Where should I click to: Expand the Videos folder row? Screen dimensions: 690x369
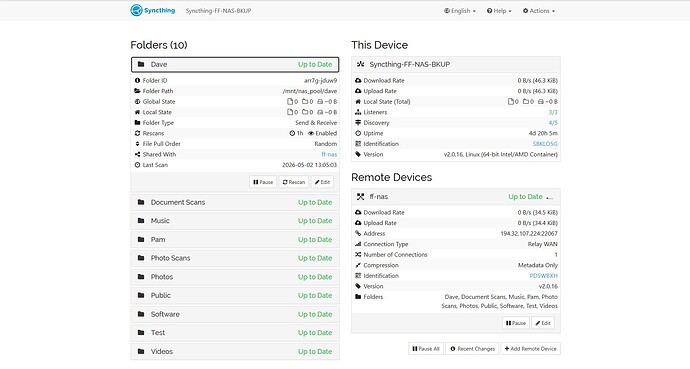coord(235,352)
